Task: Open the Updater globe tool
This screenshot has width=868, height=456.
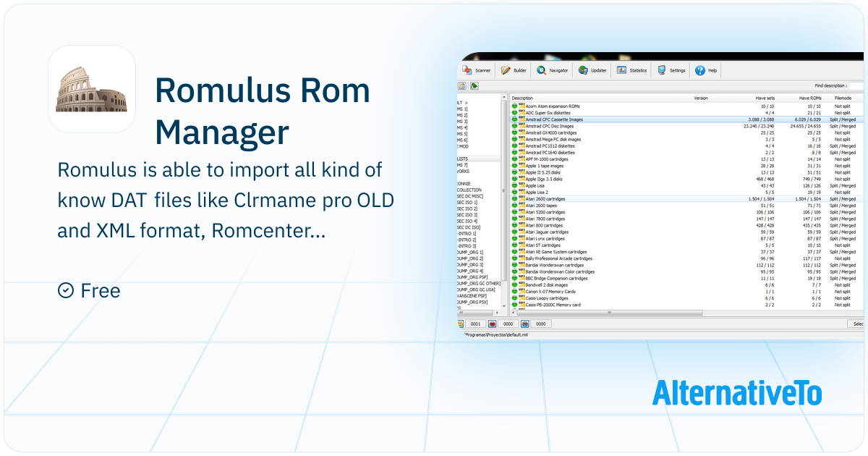Action: [593, 70]
